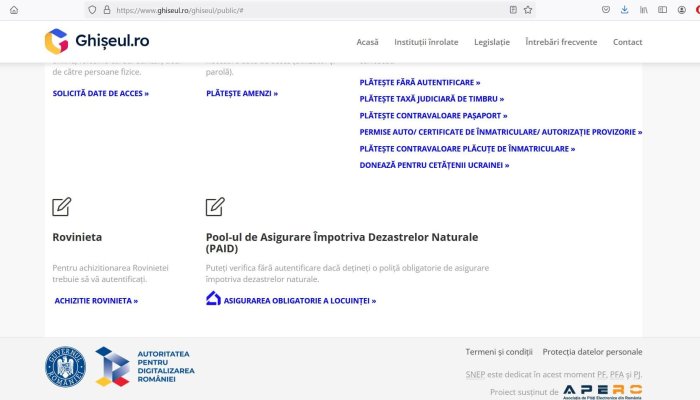Show the browser sidebar icon
This screenshot has width=700, height=400.
(x=662, y=10)
